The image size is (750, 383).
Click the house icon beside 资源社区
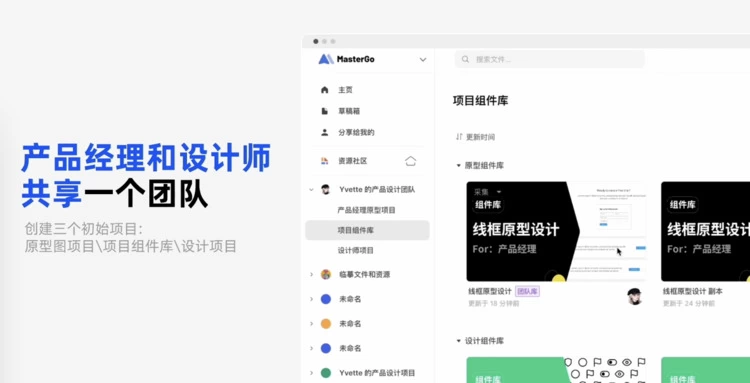tap(410, 161)
